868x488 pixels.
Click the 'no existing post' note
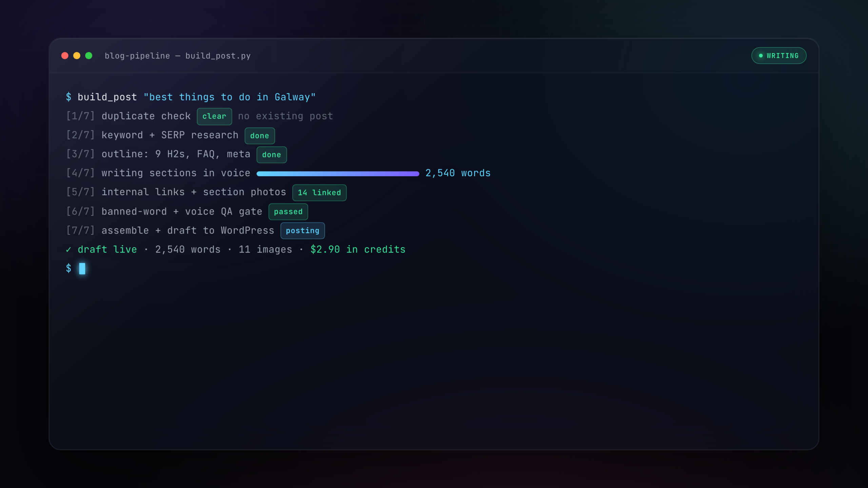point(285,116)
